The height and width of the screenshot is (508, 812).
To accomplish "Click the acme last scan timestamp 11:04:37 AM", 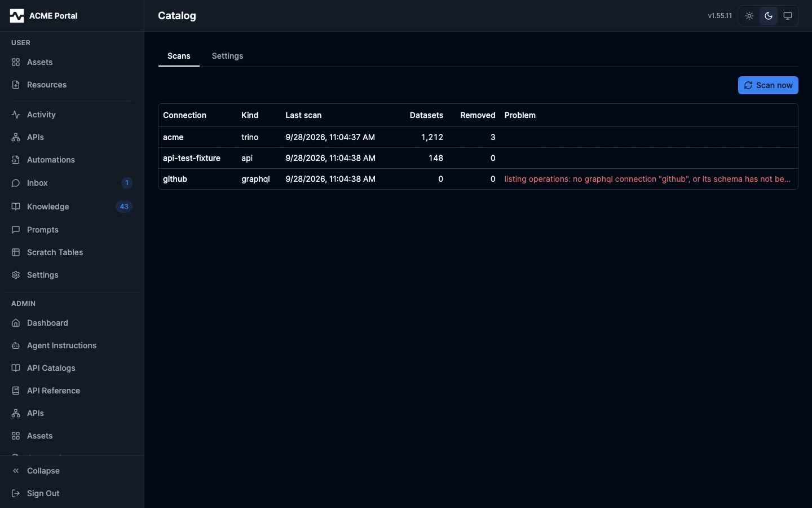I will tap(330, 137).
